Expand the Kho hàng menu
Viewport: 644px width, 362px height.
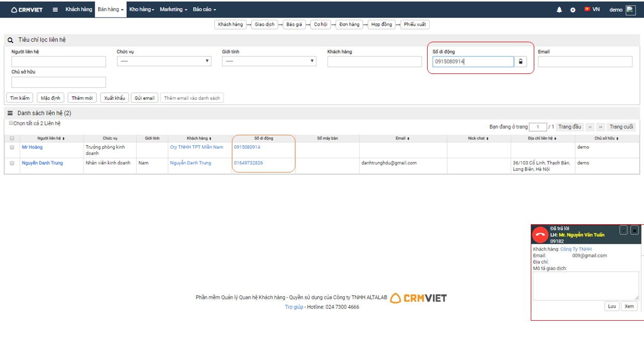click(141, 10)
